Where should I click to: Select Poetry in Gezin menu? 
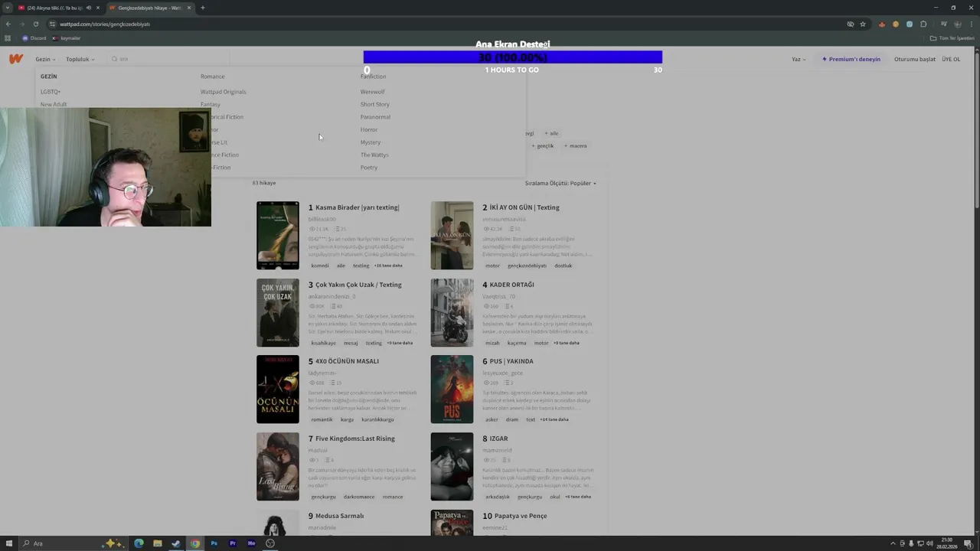click(369, 168)
